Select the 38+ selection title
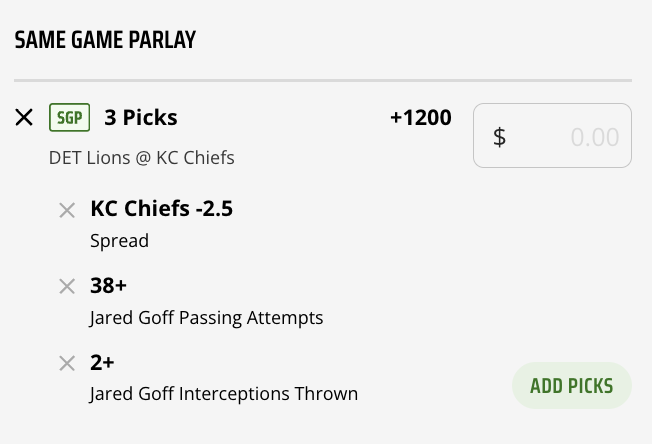Screen dimensions: 652x444 pyautogui.click(x=108, y=286)
